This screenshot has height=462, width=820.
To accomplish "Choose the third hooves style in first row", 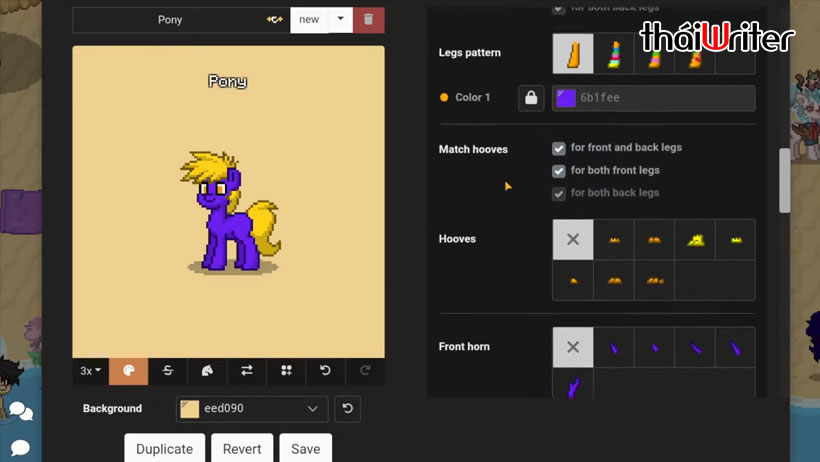I will (654, 240).
